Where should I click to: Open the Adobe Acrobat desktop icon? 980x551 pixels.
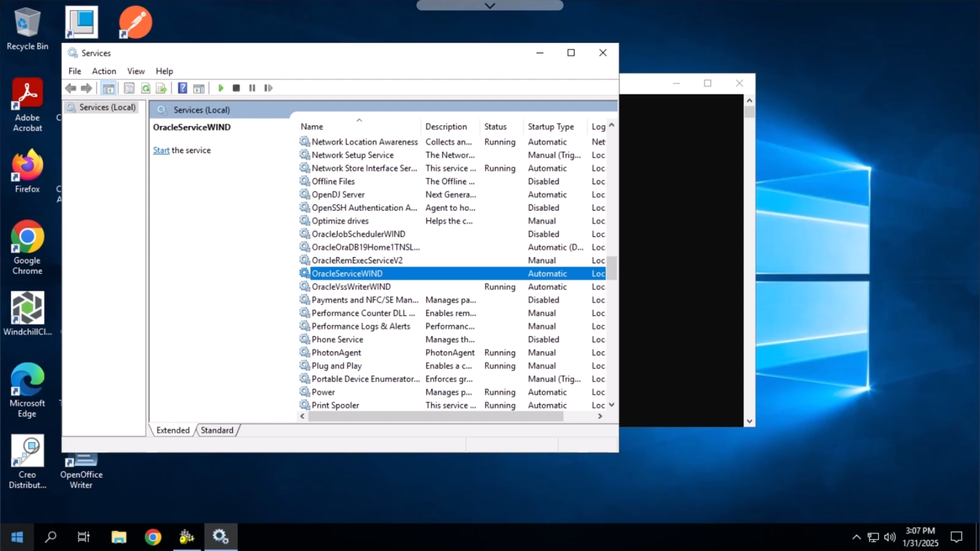point(28,105)
